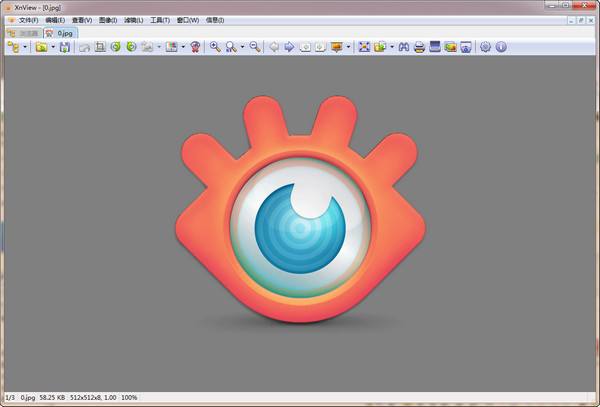Start the slideshow projector icon
600x407 pixels.
click(337, 47)
